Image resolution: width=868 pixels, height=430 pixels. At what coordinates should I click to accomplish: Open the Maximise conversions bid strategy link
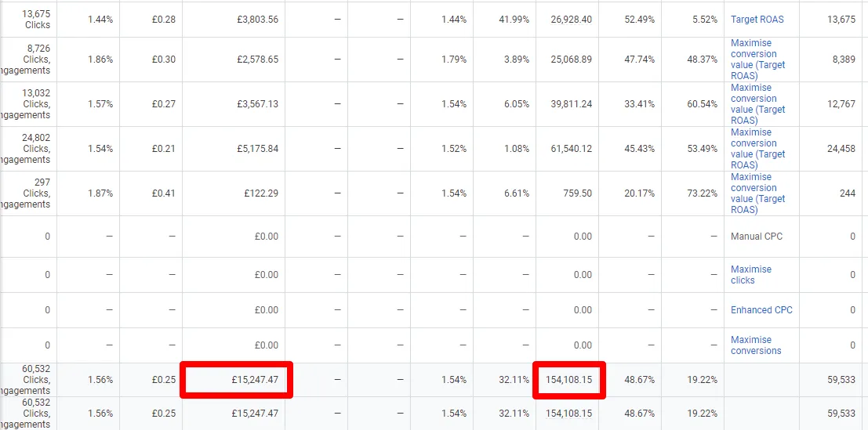756,345
